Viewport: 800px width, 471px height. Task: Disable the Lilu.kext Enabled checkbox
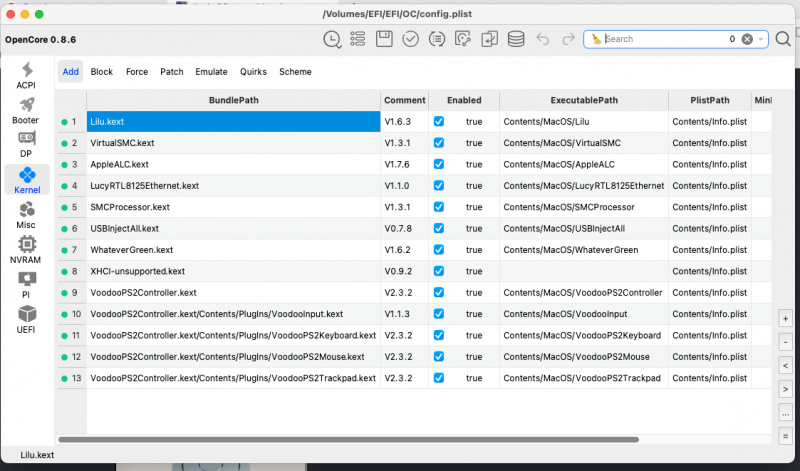pos(439,121)
